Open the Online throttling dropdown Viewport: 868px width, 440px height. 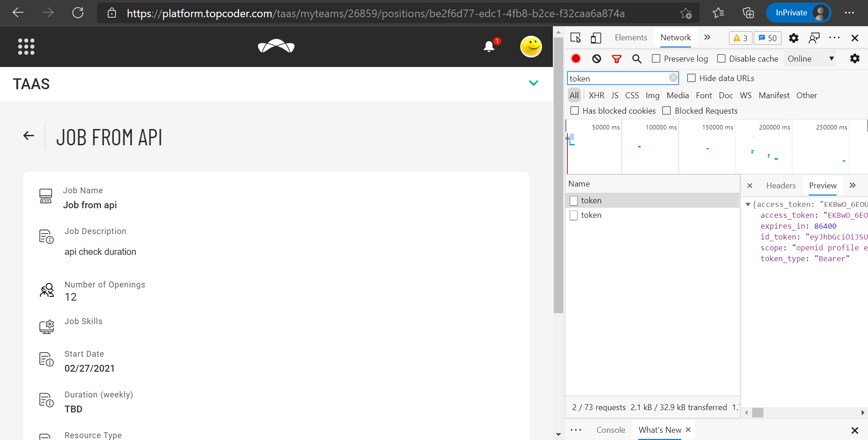pyautogui.click(x=810, y=58)
